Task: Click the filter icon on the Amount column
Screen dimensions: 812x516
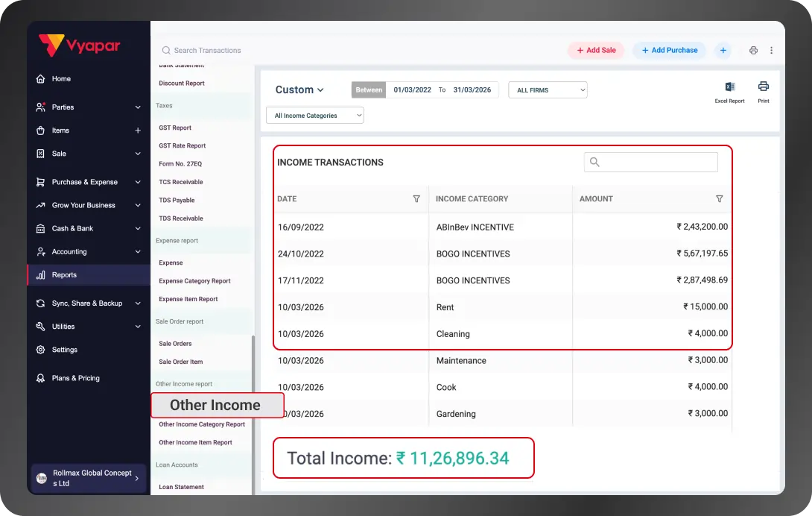Action: 719,199
